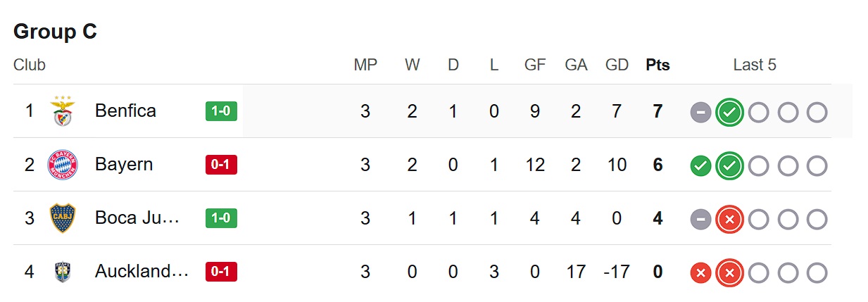The image size is (868, 302).
Task: Open Benfica's green 1-0 live score badge
Action: pyautogui.click(x=221, y=111)
